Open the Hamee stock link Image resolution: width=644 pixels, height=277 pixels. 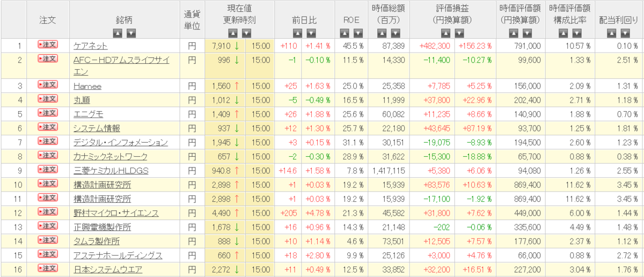[87, 86]
